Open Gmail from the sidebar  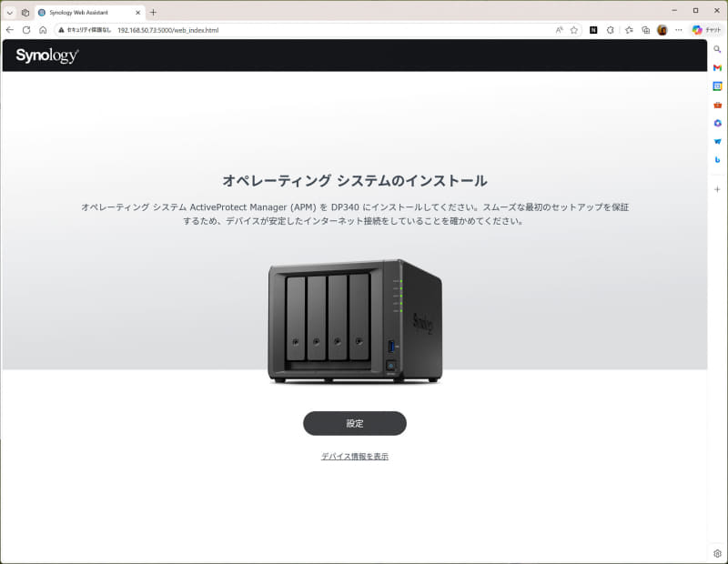pyautogui.click(x=717, y=68)
